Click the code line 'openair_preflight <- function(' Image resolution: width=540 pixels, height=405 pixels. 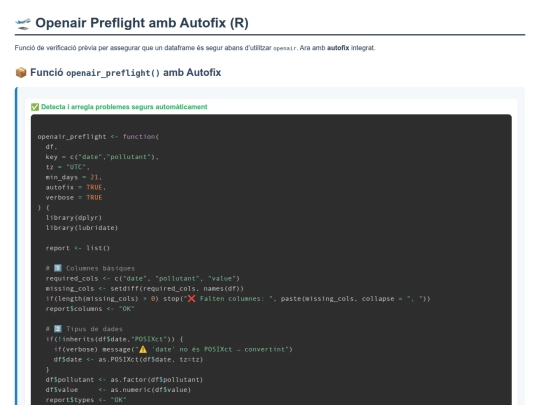[x=98, y=137]
